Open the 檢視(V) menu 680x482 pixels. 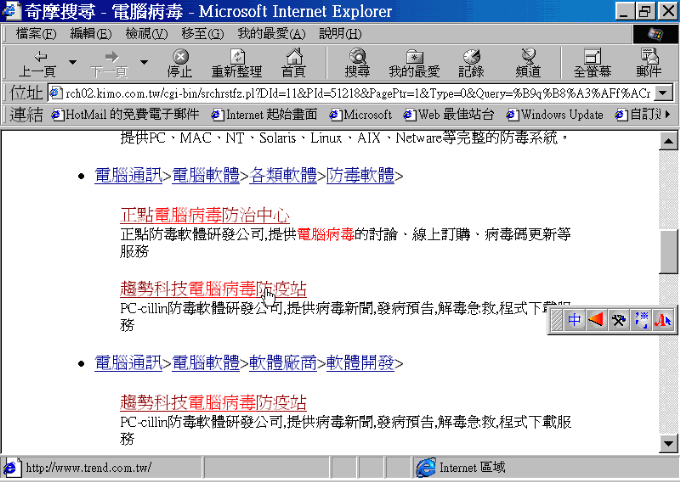point(147,33)
